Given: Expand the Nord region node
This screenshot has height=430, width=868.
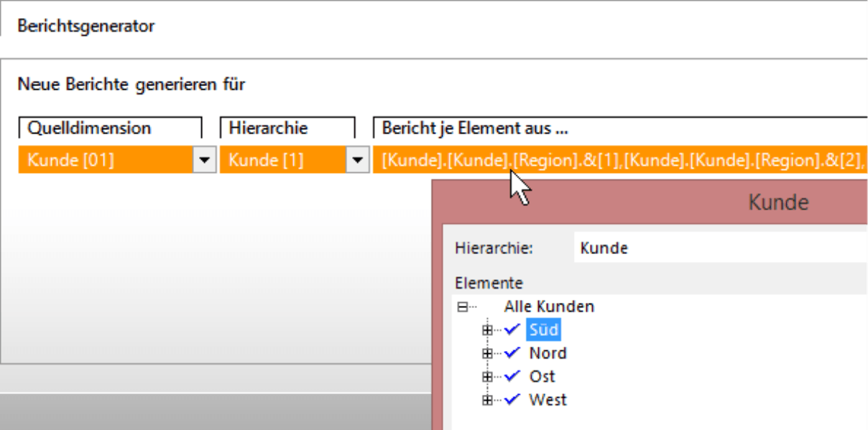Looking at the screenshot, I should pos(487,353).
